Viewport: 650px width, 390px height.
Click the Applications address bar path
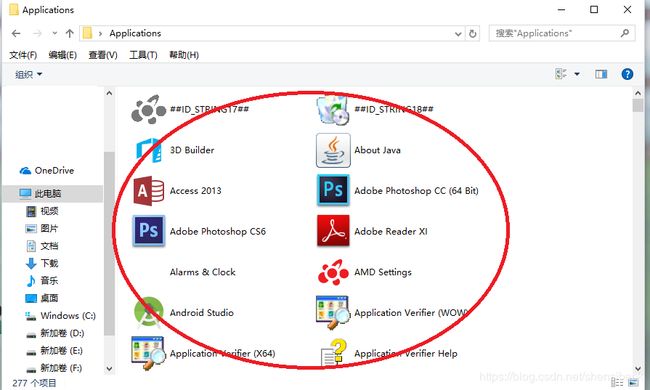tap(135, 34)
